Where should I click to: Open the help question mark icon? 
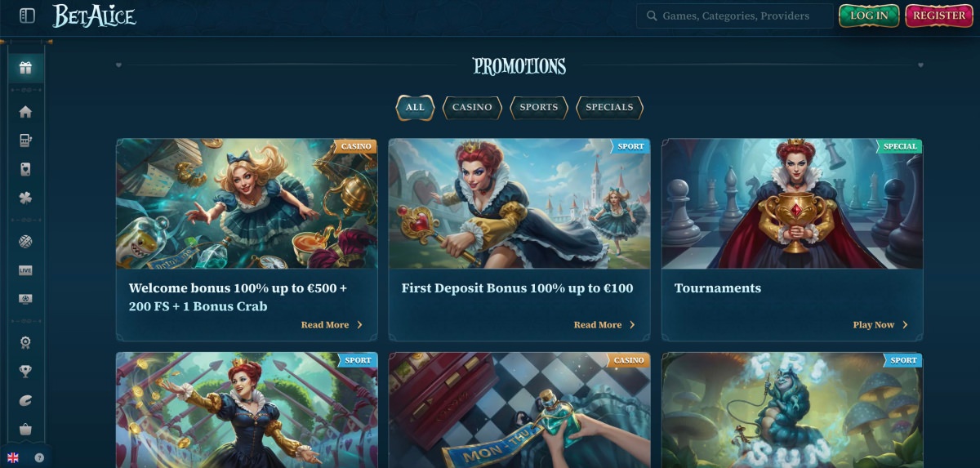click(39, 458)
